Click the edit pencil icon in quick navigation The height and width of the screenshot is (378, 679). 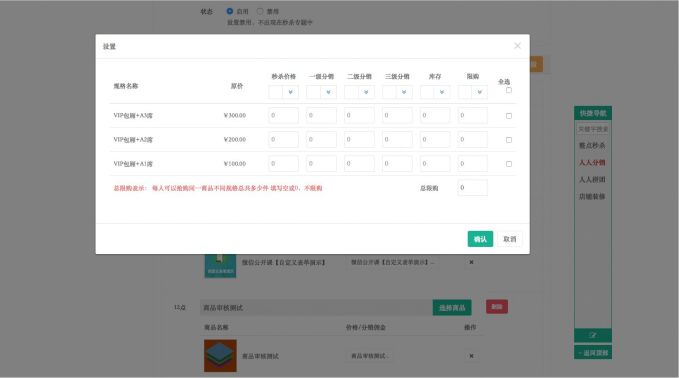pyautogui.click(x=593, y=335)
